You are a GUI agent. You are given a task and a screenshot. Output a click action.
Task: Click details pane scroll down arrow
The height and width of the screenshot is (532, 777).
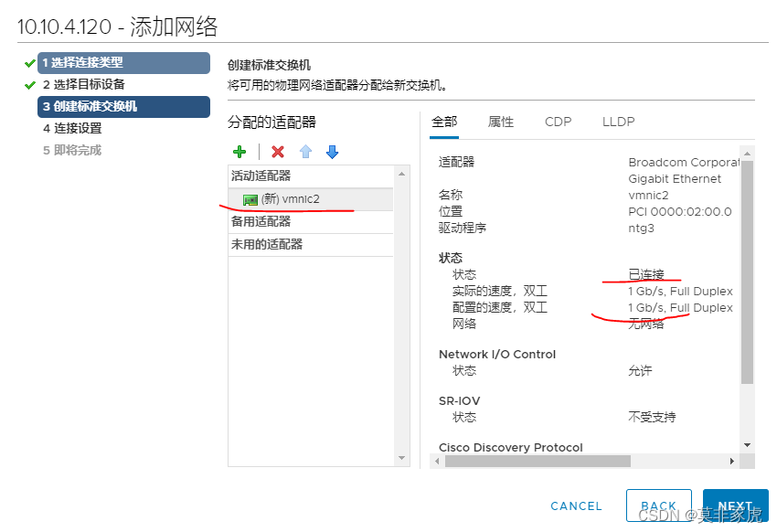click(747, 445)
